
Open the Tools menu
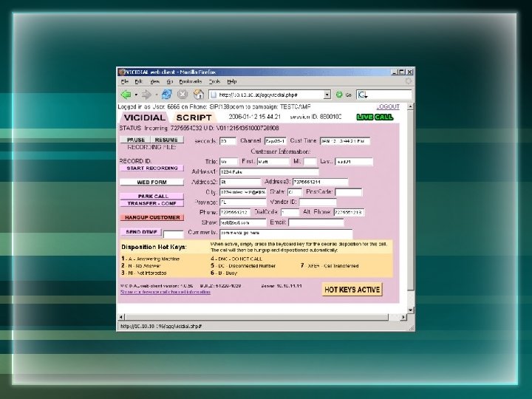point(214,81)
